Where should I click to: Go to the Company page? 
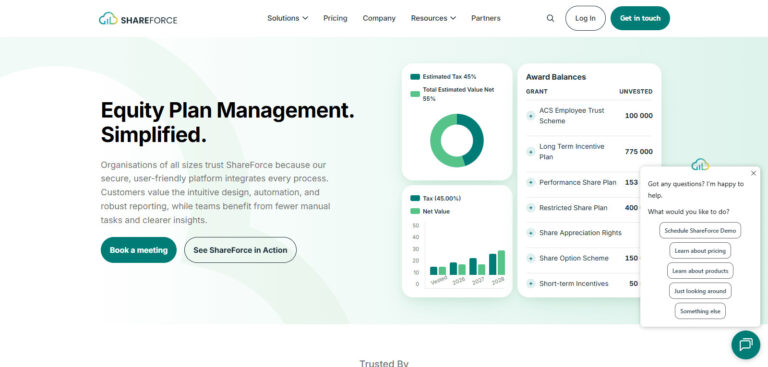pyautogui.click(x=379, y=18)
